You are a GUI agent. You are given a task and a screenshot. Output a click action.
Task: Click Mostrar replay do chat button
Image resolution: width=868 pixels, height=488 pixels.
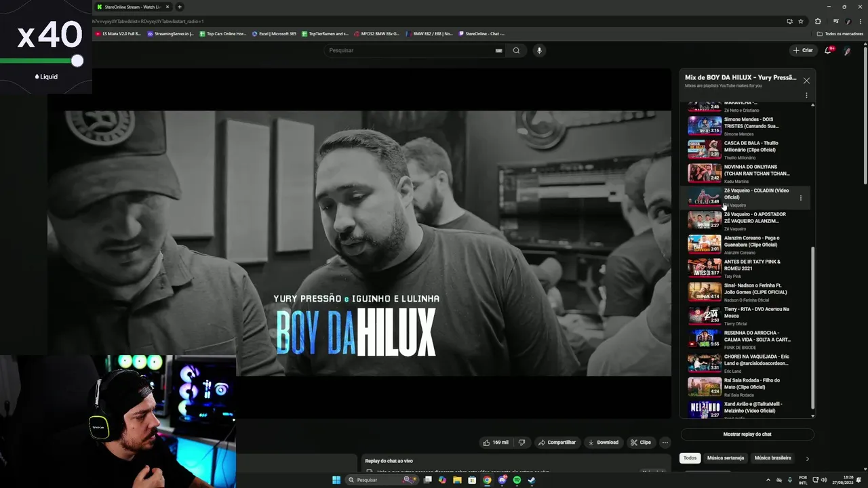tap(747, 434)
